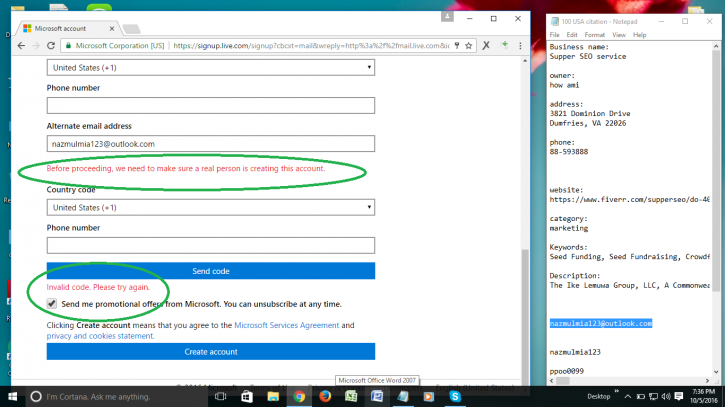Viewport: 725px width, 407px height.
Task: Open the Windows Store taskbar icon
Action: pyautogui.click(x=246, y=397)
